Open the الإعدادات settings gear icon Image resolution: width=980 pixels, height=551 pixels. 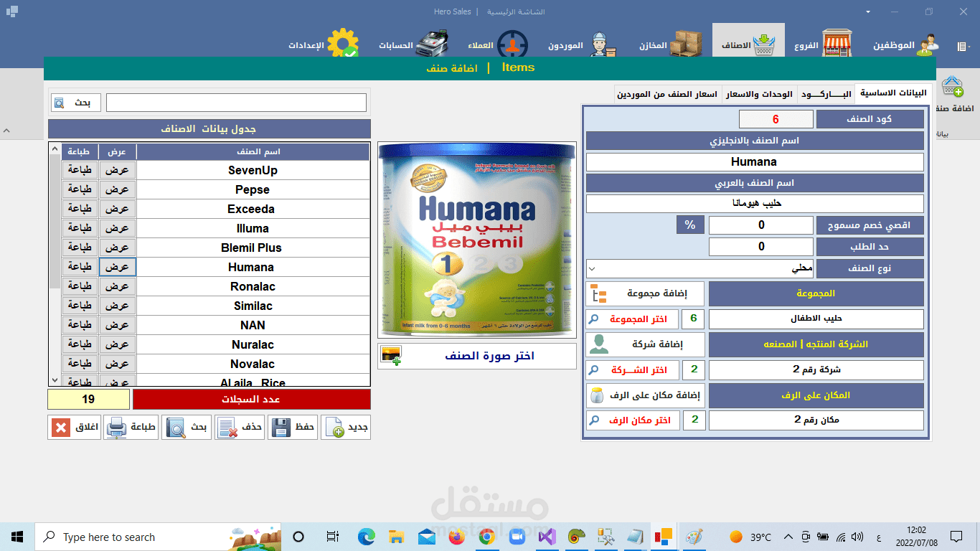point(341,41)
